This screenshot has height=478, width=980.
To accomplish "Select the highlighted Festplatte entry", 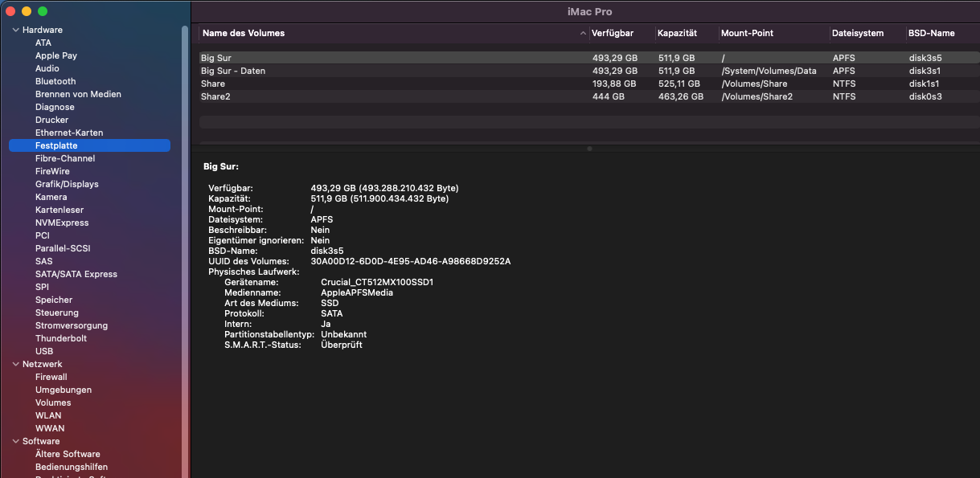I will click(89, 145).
